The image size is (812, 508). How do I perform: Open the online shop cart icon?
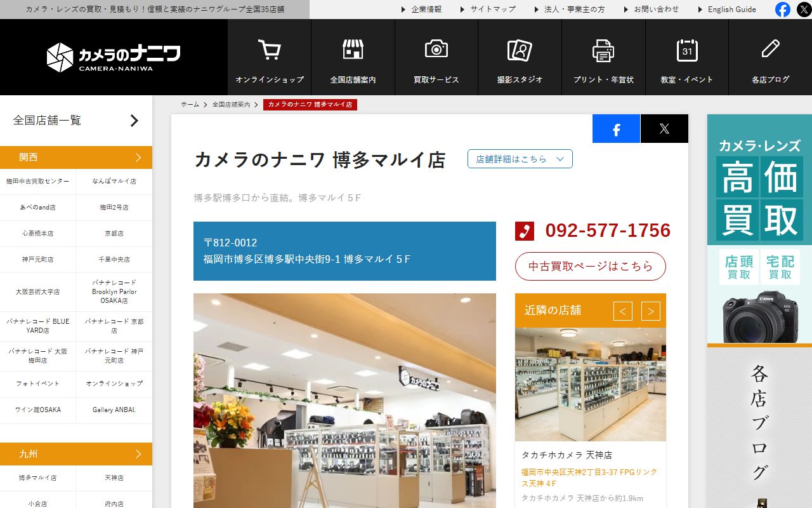(x=270, y=50)
